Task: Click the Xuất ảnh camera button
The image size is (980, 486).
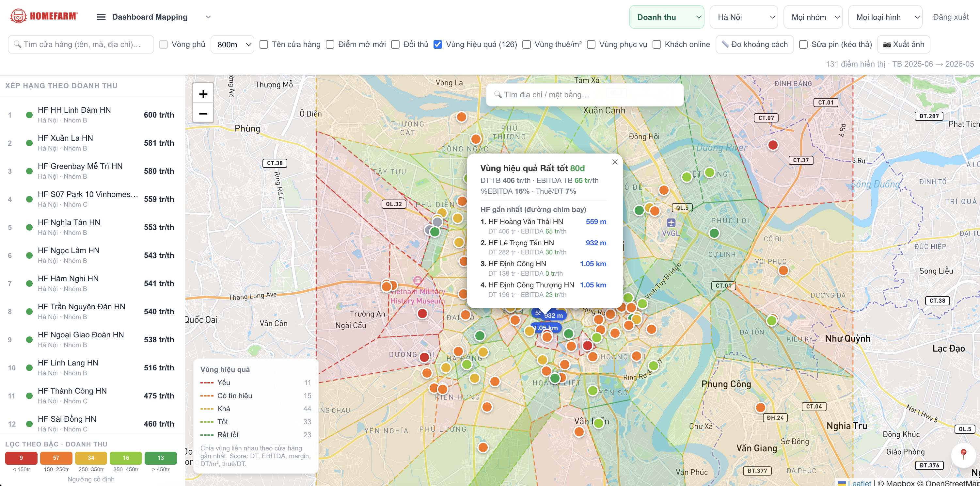Action: [x=904, y=44]
